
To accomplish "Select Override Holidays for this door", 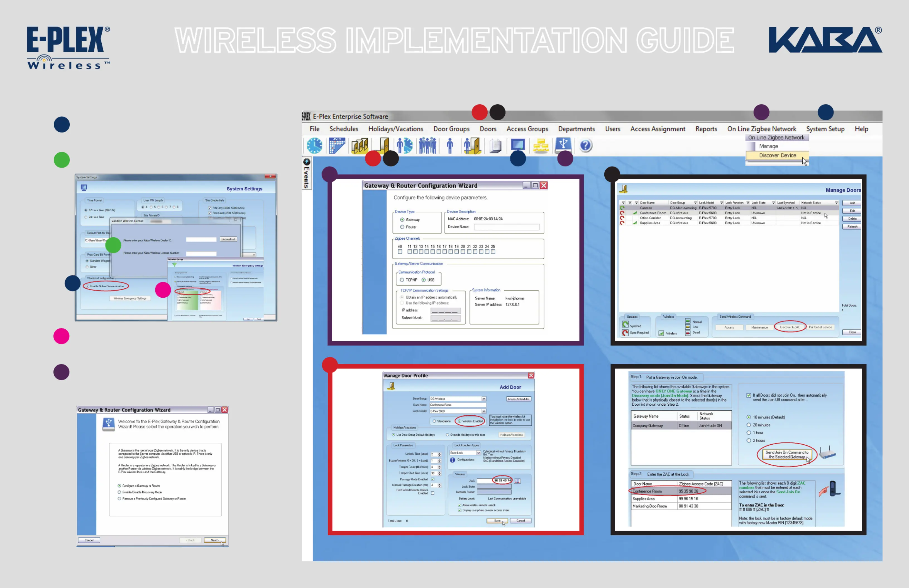I will coord(447,435).
